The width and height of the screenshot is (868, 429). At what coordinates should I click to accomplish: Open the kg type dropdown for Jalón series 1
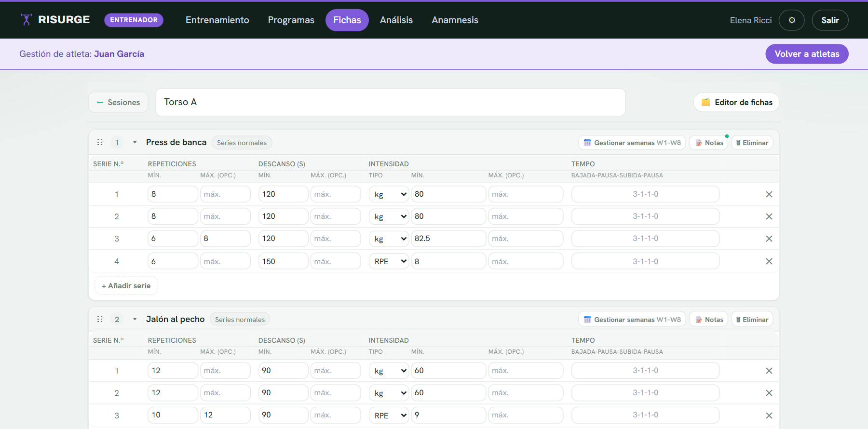coord(389,371)
